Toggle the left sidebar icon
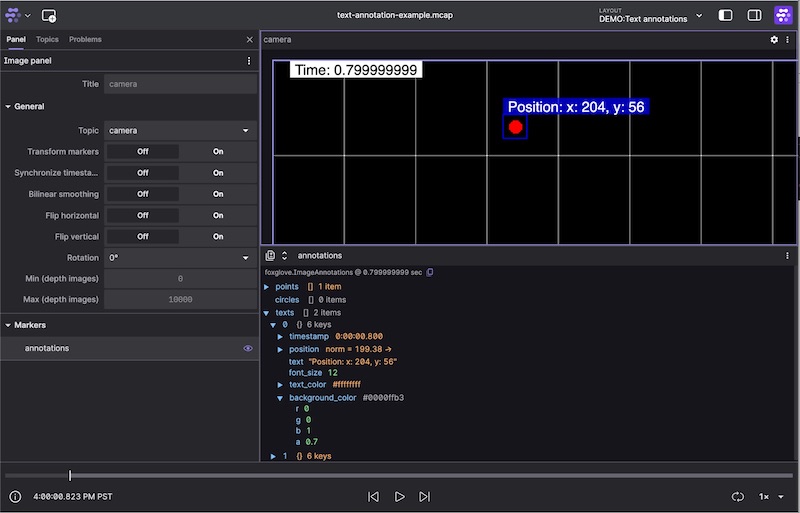 tap(725, 15)
